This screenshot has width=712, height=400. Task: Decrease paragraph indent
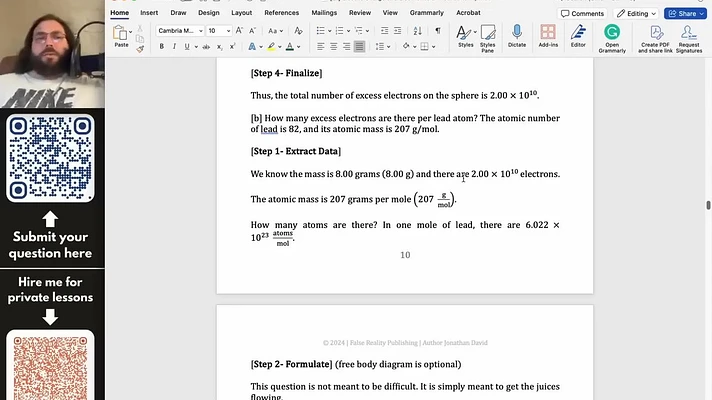coord(384,30)
